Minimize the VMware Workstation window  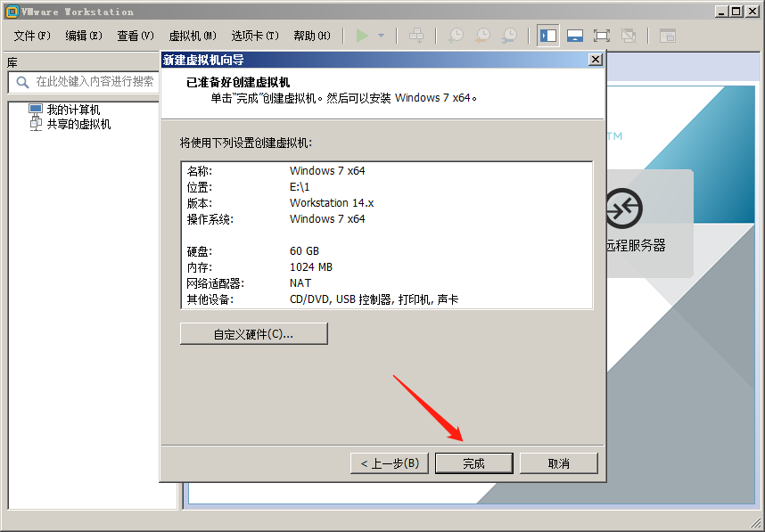pyautogui.click(x=722, y=12)
